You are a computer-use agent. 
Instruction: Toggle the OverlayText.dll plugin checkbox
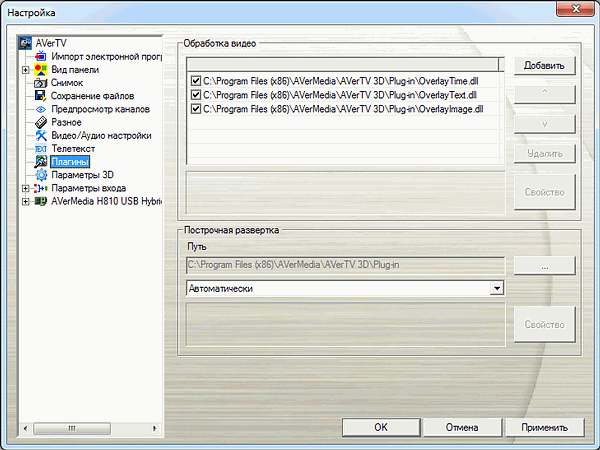196,95
